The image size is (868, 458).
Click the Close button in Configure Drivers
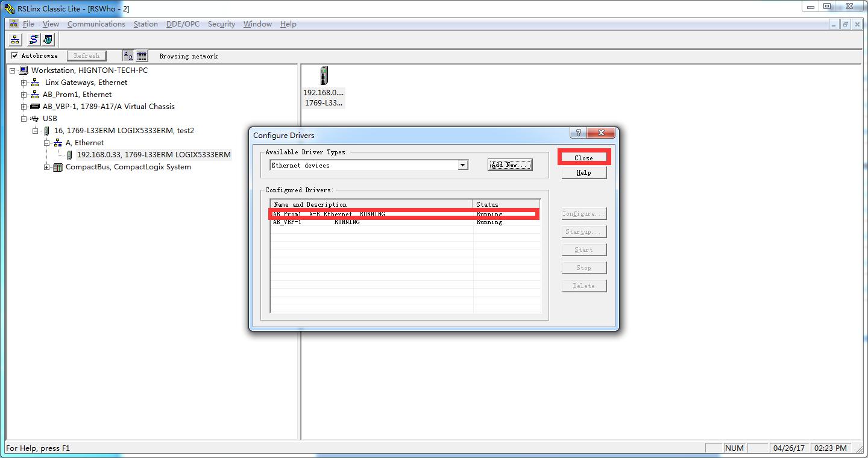tap(583, 158)
